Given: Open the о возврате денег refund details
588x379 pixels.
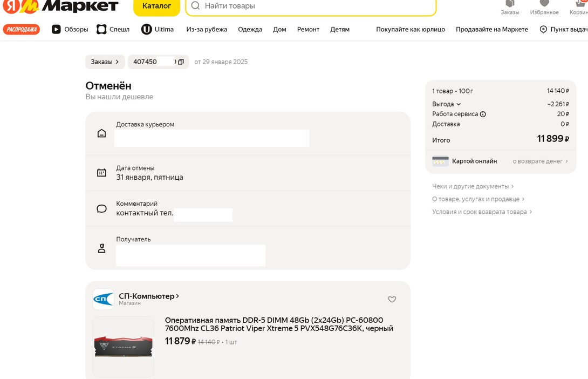Looking at the screenshot, I should click(541, 161).
